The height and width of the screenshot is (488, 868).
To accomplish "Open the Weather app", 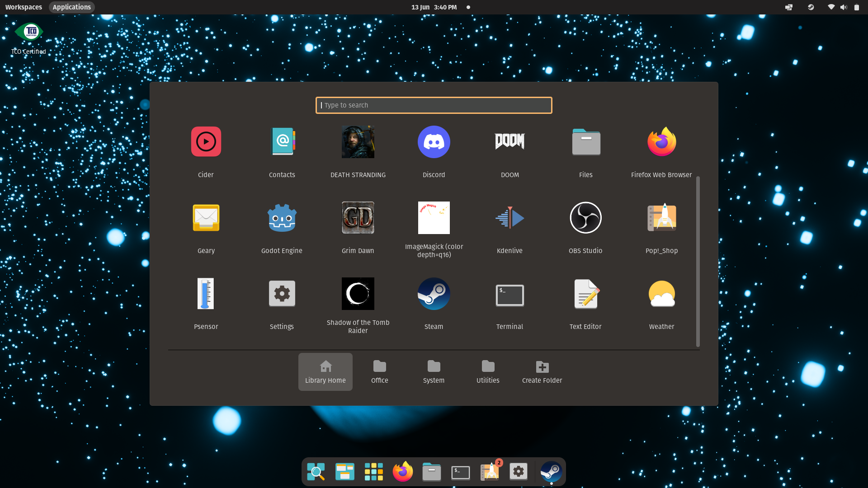I will pos(662,293).
